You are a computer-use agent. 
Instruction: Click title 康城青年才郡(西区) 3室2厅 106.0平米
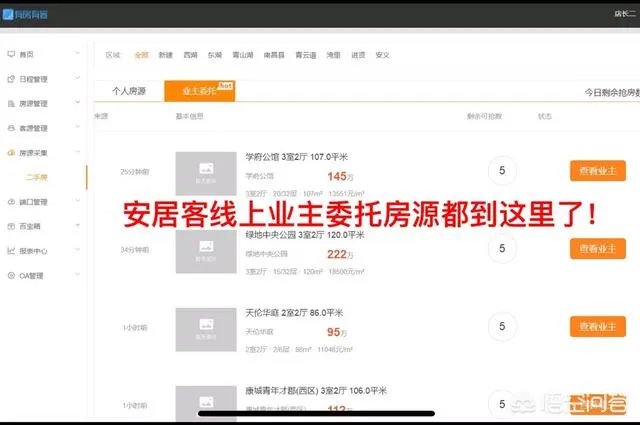click(x=316, y=391)
